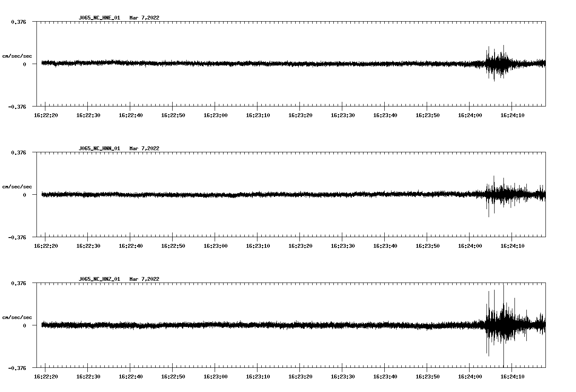Click the 16:22:30 time label under HNZ plot
Image resolution: width=576 pixels, height=392 pixels.
88,377
